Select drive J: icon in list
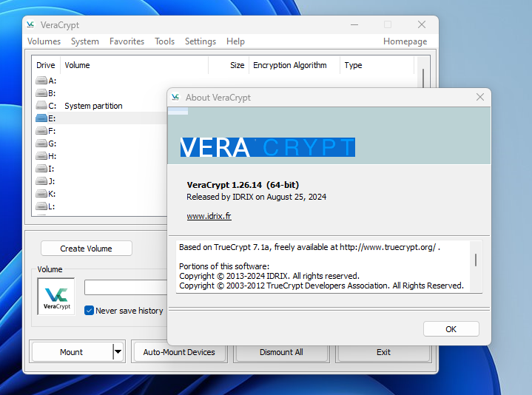The image size is (532, 395). click(41, 181)
